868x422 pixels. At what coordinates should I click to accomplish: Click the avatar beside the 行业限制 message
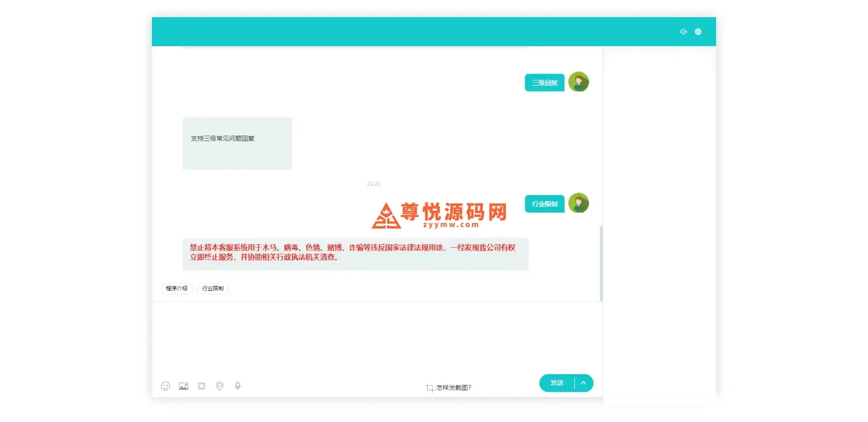(579, 203)
